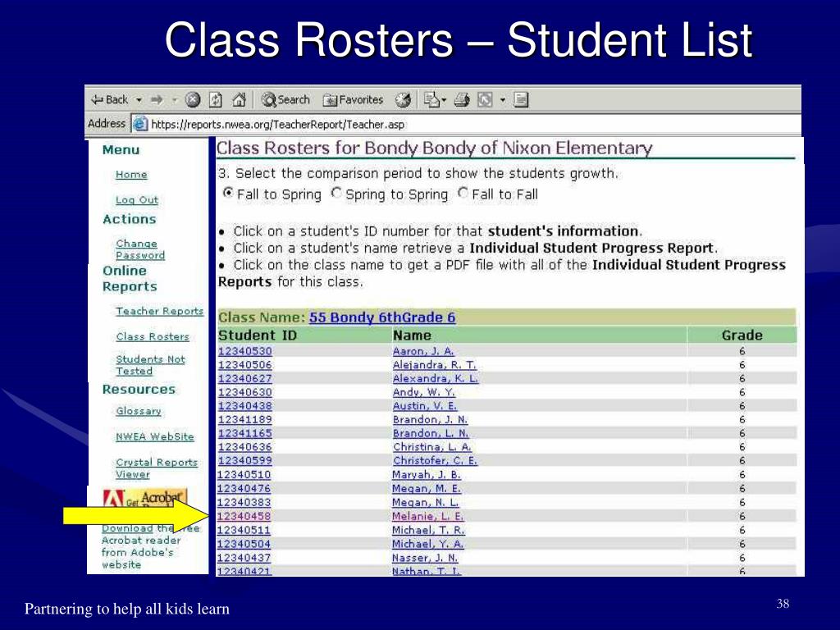Click the grayed Edit toolbar icon
Image resolution: width=840 pixels, height=630 pixels.
point(485,99)
